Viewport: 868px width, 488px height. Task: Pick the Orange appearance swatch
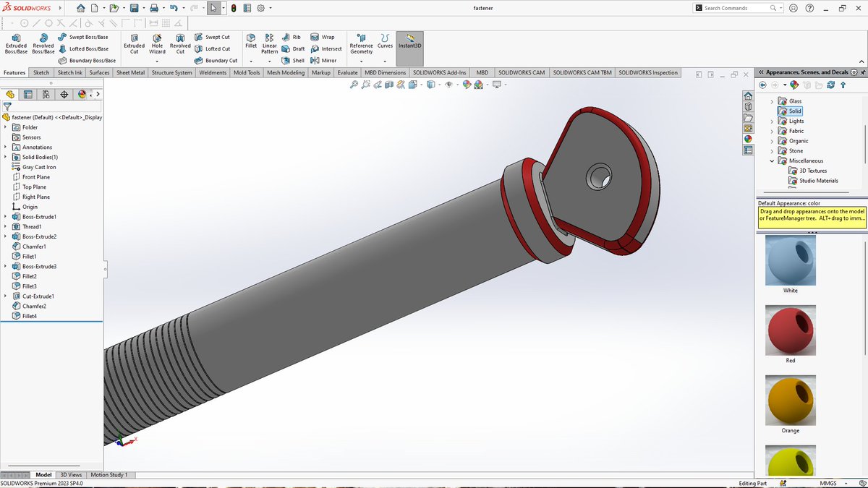790,400
